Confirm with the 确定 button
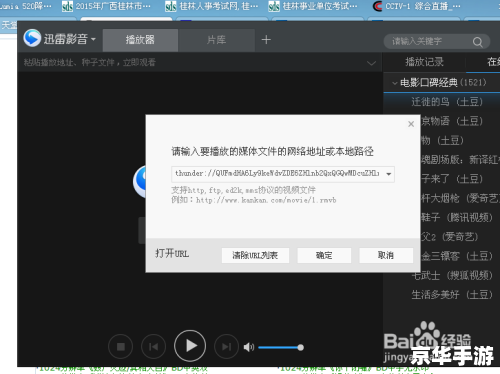The image size is (500, 374). point(324,255)
